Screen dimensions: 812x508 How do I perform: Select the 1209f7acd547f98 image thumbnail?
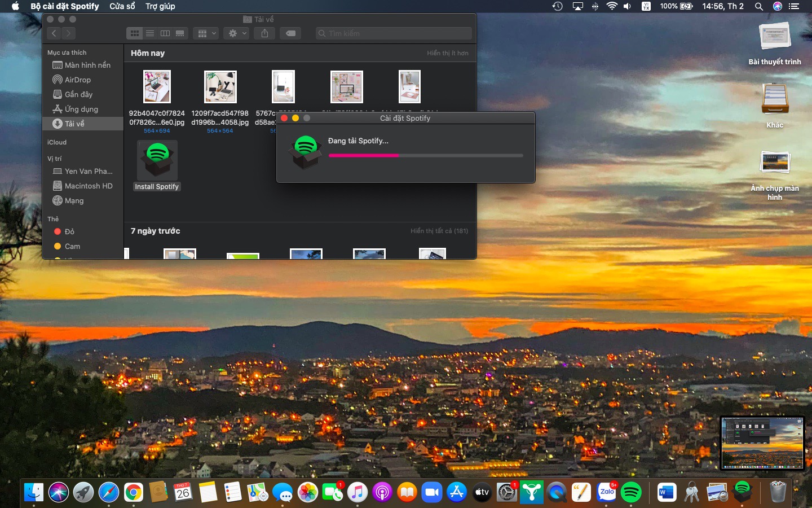(x=220, y=86)
